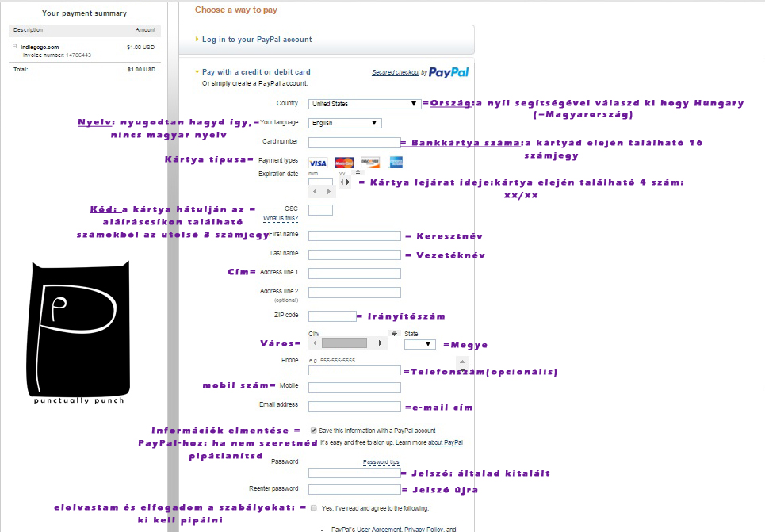The image size is (765, 532).
Task: Open the 'What is this?' CSC help link
Action: (x=281, y=218)
